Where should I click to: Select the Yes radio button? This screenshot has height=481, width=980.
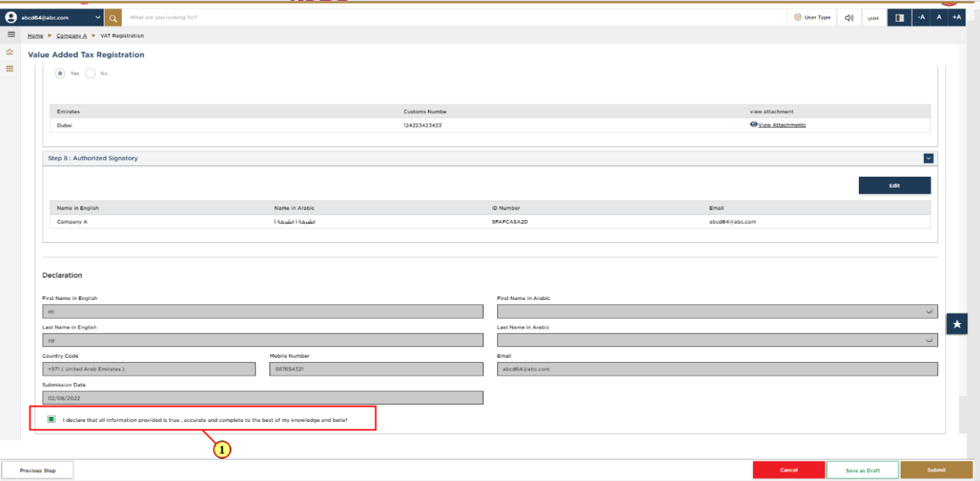(x=61, y=73)
